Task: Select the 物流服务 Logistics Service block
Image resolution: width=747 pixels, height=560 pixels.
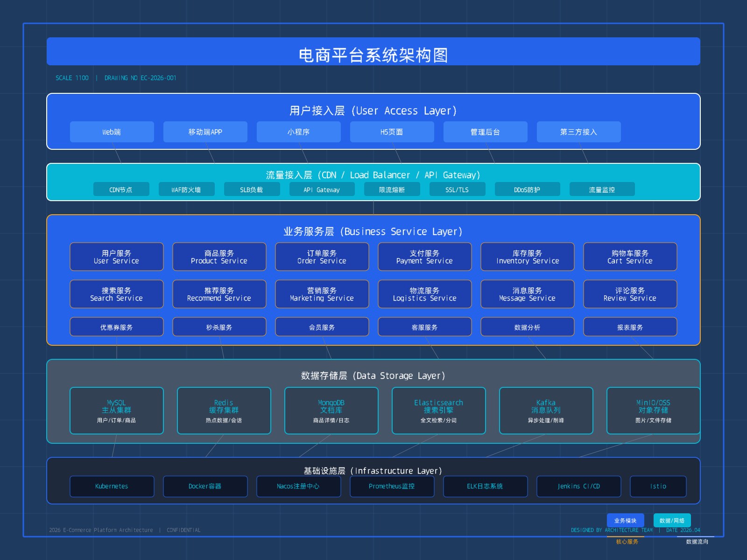Action: pyautogui.click(x=425, y=294)
